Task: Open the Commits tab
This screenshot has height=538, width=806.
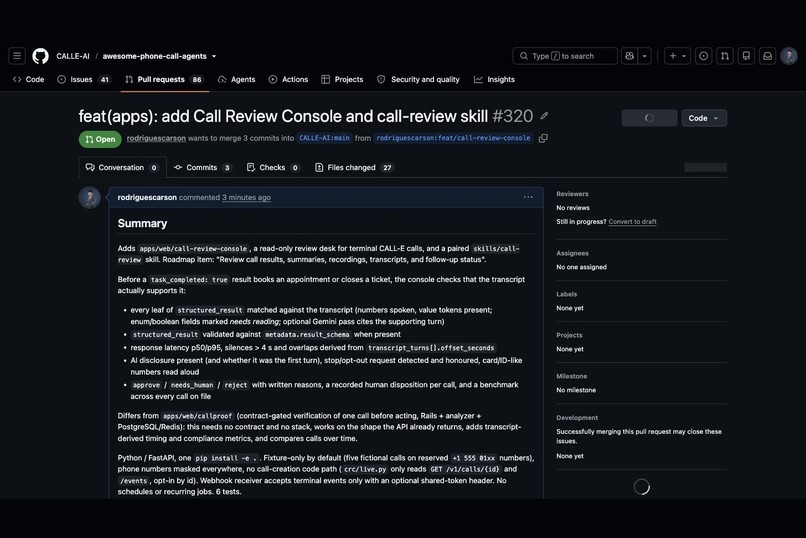Action: tap(203, 168)
